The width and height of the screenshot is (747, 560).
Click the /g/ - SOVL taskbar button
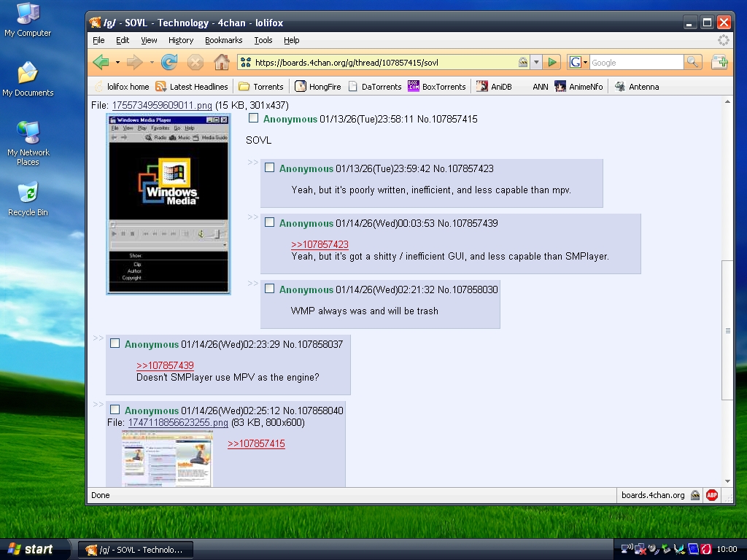click(136, 550)
